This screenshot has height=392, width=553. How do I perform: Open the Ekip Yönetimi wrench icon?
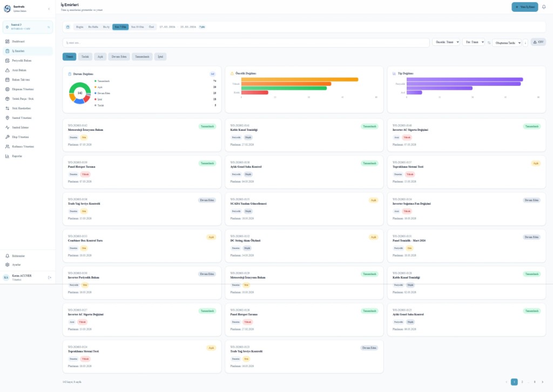8,137
